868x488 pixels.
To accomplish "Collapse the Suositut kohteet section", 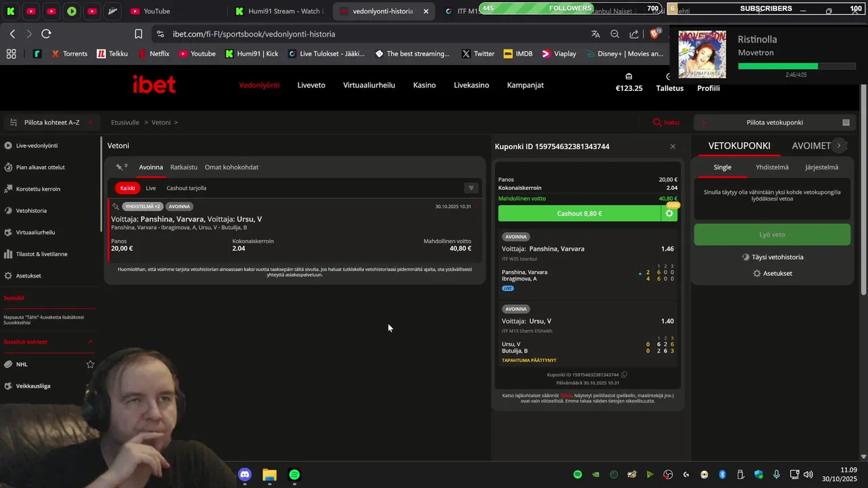I will pyautogui.click(x=90, y=342).
